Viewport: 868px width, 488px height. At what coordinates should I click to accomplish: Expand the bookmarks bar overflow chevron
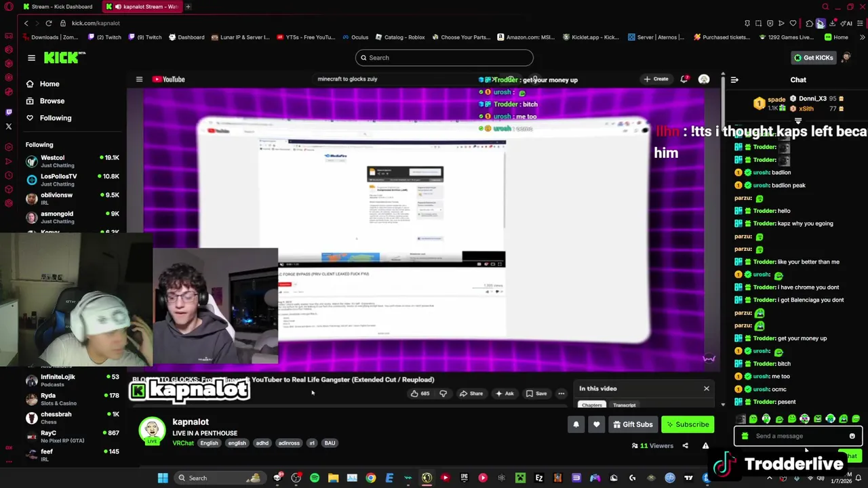coord(861,37)
